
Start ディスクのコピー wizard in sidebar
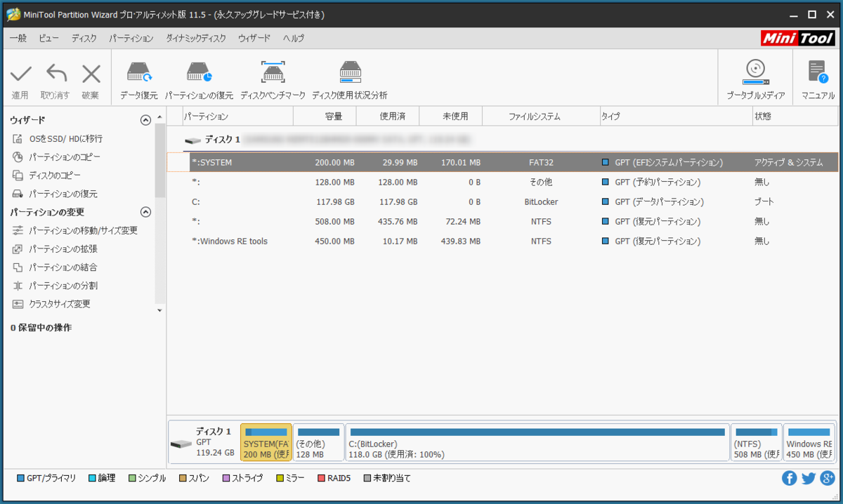click(55, 175)
